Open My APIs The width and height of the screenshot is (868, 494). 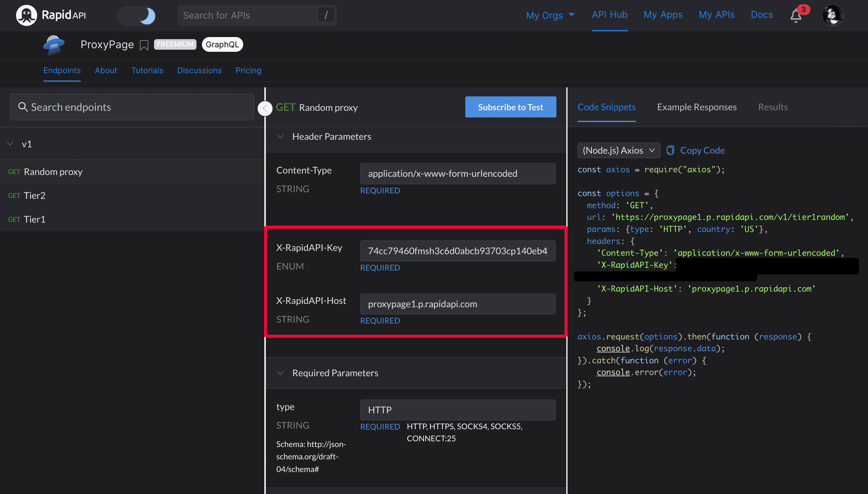(716, 14)
